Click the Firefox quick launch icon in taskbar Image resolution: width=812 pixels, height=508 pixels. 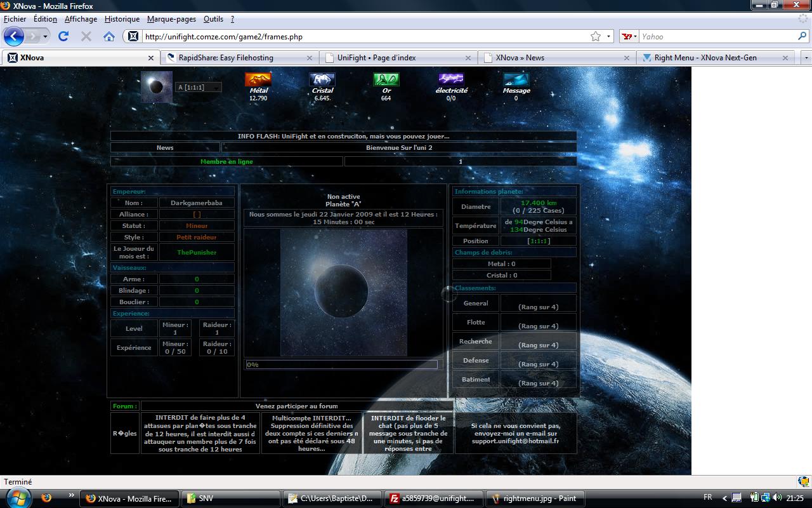46,498
